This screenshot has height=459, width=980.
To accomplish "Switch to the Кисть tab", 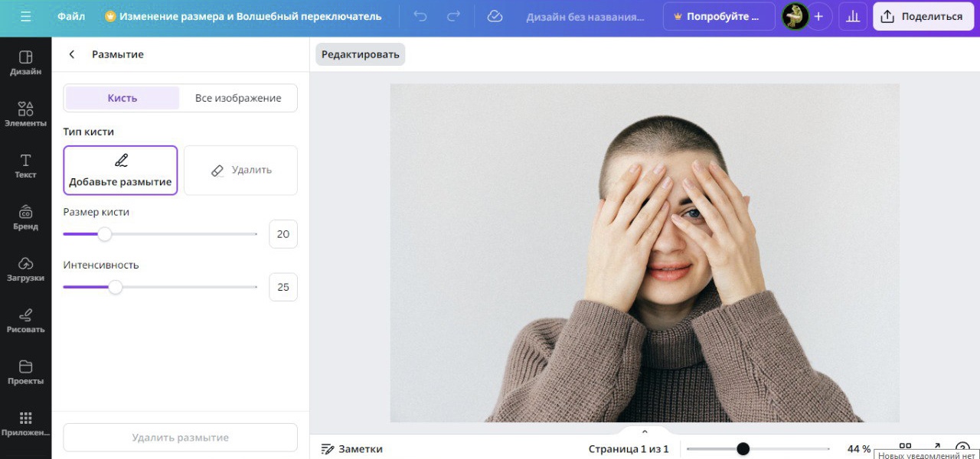I will 122,98.
